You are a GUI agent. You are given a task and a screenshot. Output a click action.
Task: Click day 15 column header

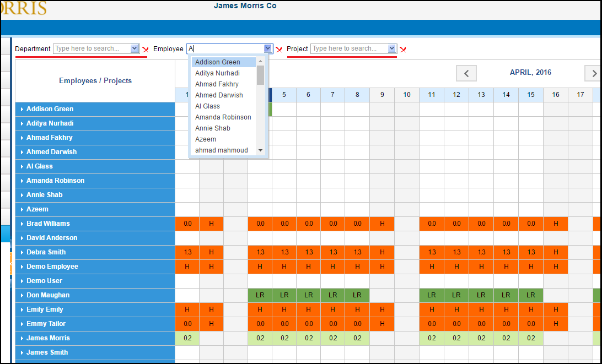[x=531, y=95]
